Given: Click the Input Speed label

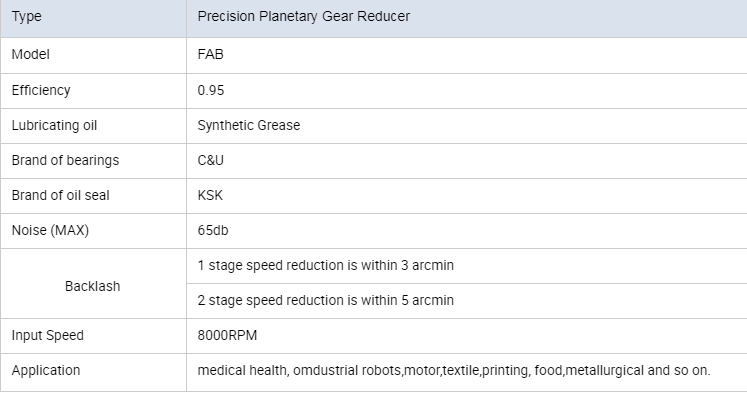Looking at the screenshot, I should [48, 335].
